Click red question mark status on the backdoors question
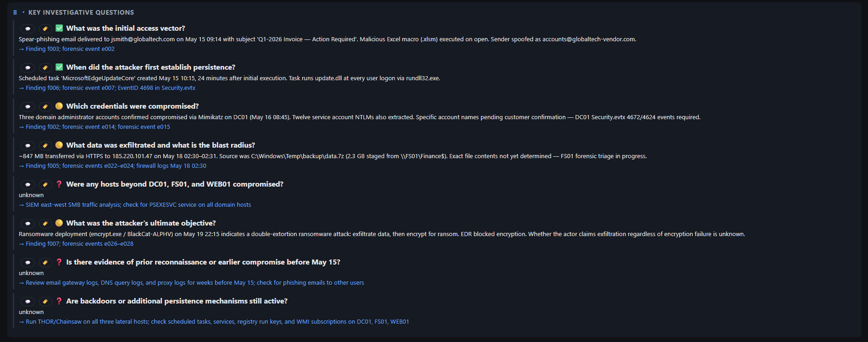 (x=59, y=301)
